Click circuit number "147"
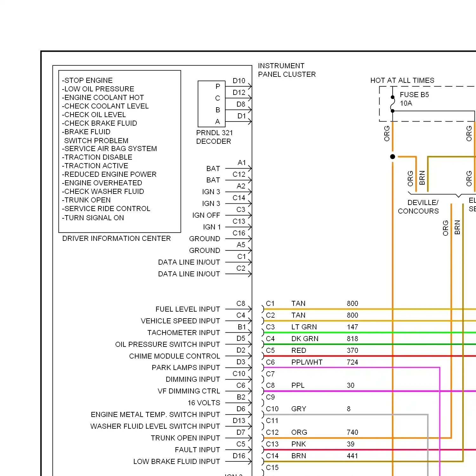The width and height of the screenshot is (476, 476). tap(353, 327)
